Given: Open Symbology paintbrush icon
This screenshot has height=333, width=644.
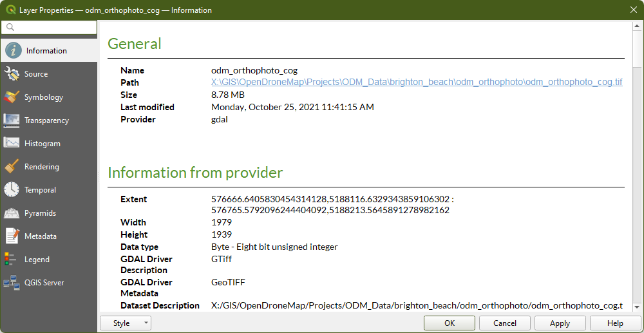Looking at the screenshot, I should point(12,97).
